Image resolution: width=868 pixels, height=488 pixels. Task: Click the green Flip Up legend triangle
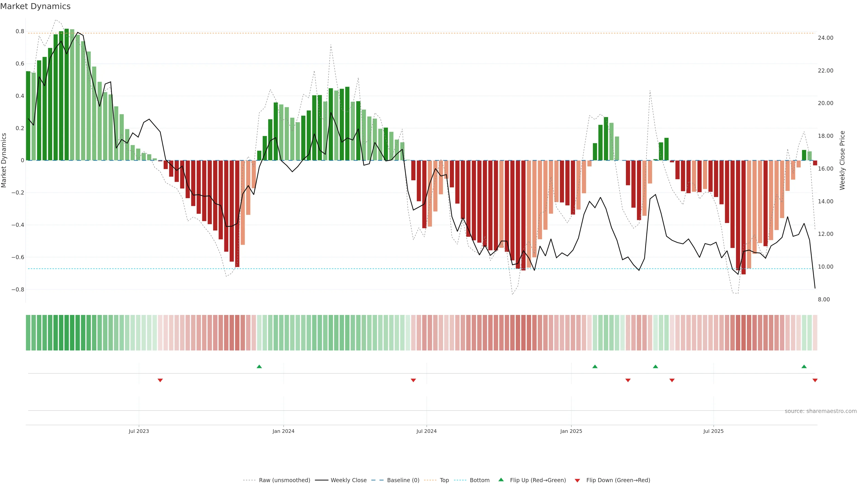tap(501, 480)
